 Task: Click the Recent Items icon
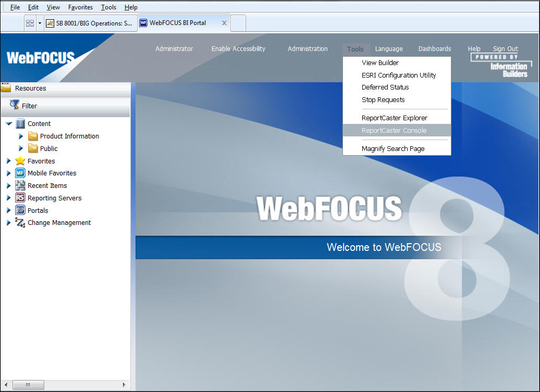click(x=20, y=185)
